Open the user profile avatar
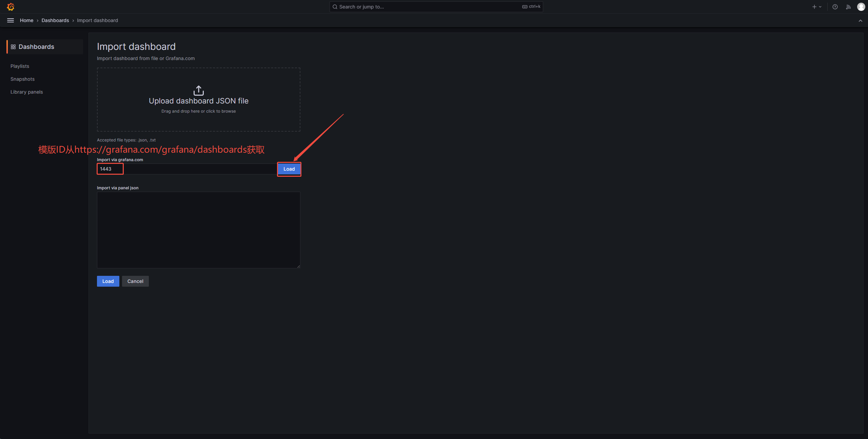The image size is (868, 439). [861, 7]
